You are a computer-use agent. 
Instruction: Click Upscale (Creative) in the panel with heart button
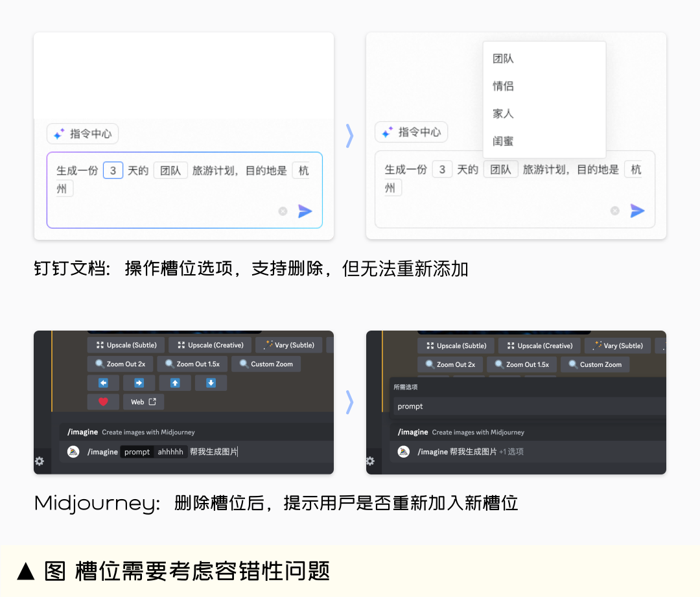tap(210, 345)
